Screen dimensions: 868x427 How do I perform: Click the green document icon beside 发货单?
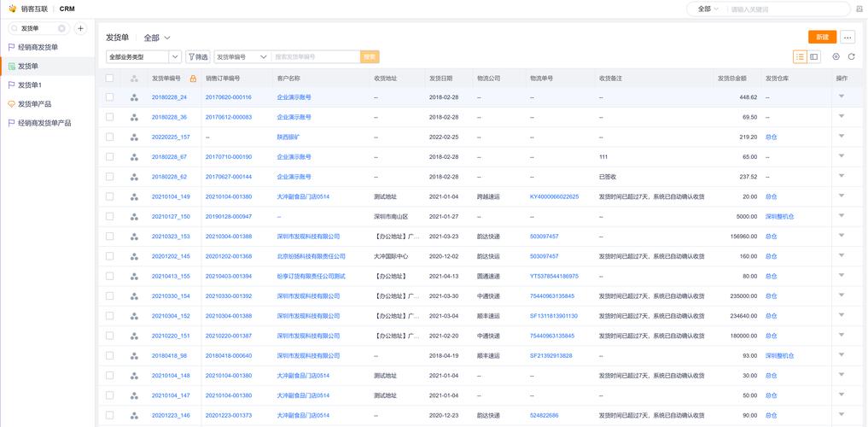point(11,67)
